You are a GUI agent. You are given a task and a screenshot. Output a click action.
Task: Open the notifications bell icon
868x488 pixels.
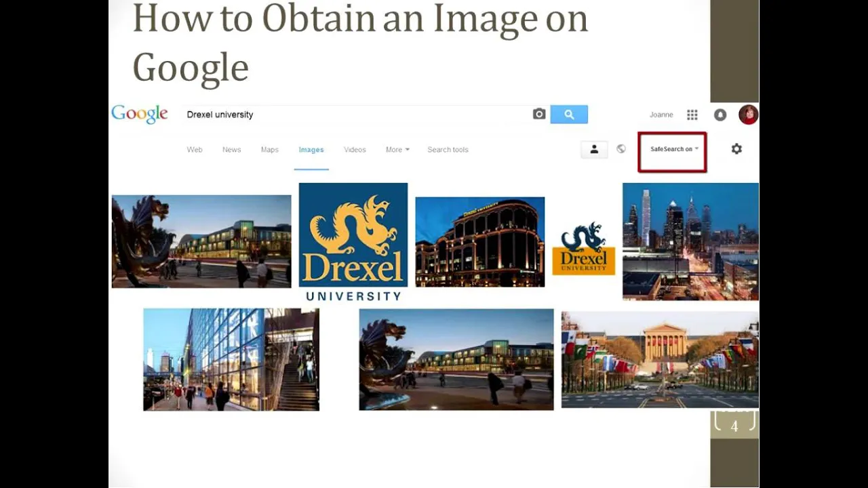[720, 115]
